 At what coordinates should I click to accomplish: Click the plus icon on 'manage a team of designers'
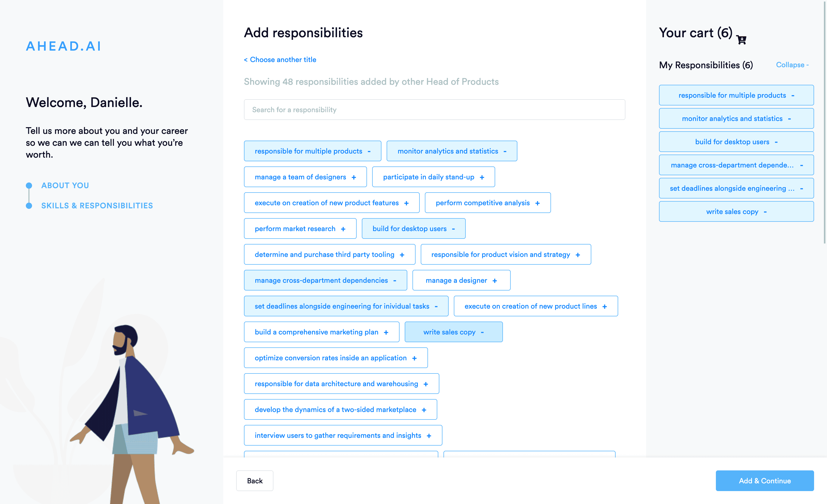click(x=354, y=177)
